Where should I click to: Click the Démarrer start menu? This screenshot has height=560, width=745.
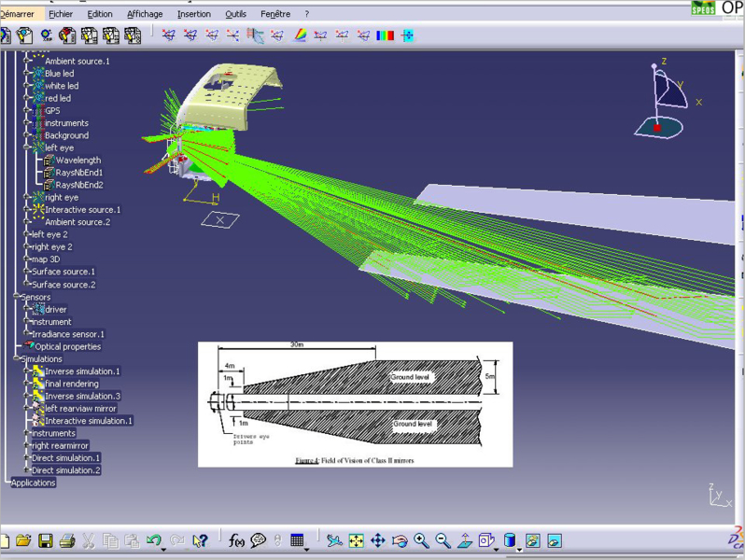click(x=22, y=14)
